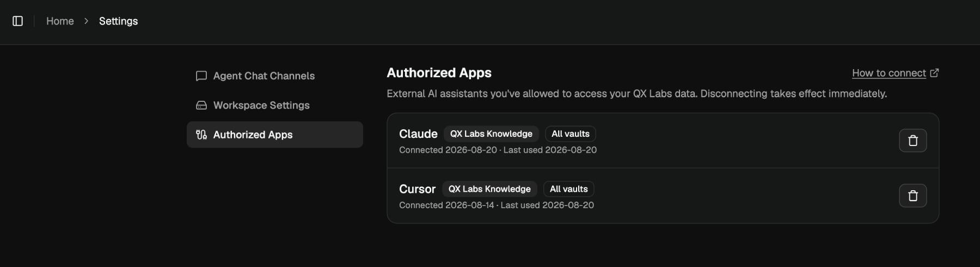The width and height of the screenshot is (980, 267).
Task: Go to Home breadcrumb
Action: pyautogui.click(x=60, y=21)
